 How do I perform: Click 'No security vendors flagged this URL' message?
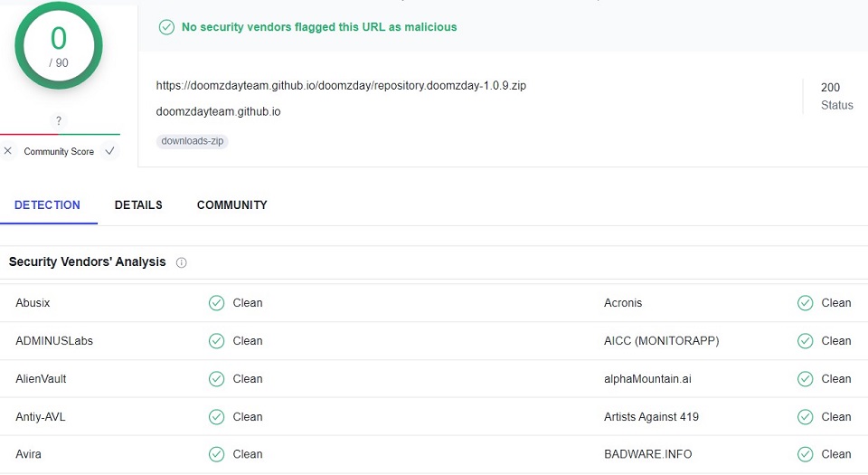tap(319, 27)
